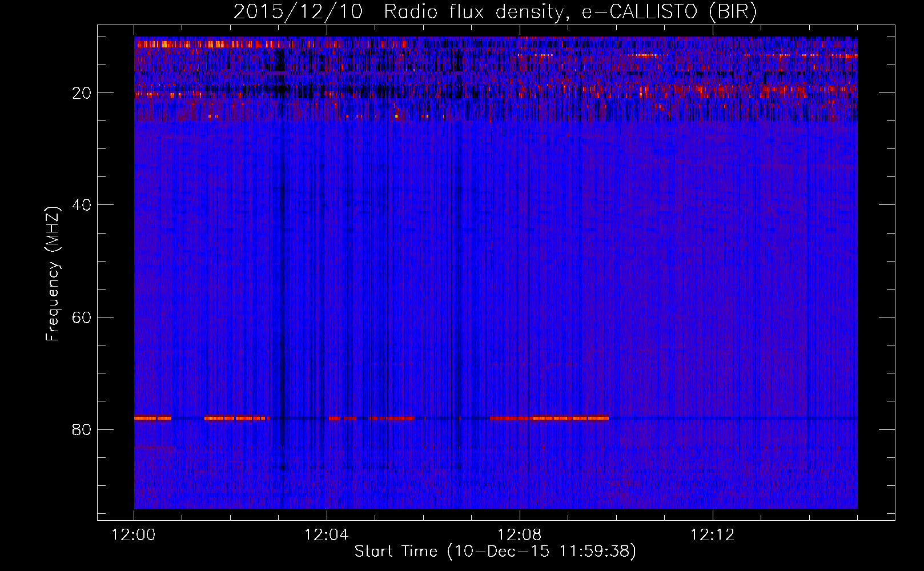Image resolution: width=924 pixels, height=571 pixels.
Task: Click the plot title "2015/12/10 Radio flux density, e-CALLISTO (BIR)"
Action: (x=495, y=11)
